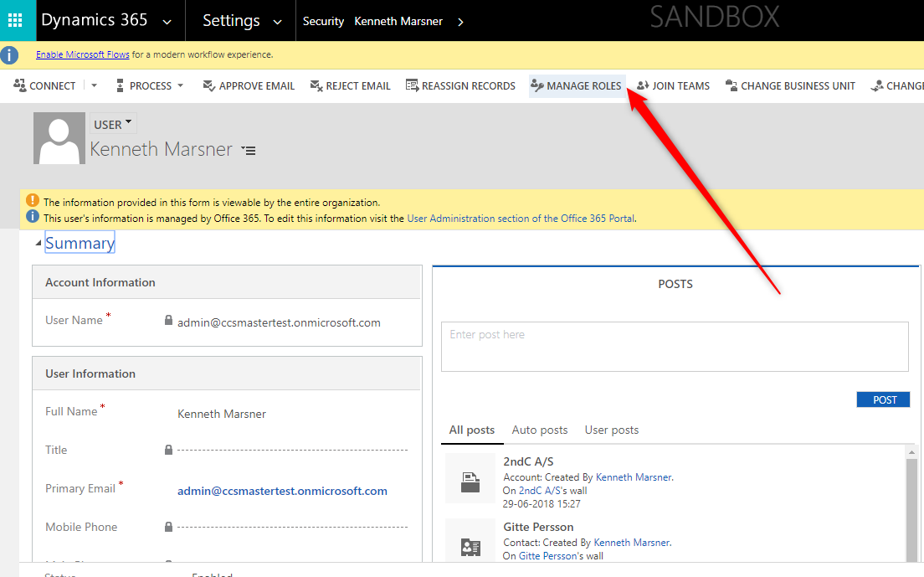Screen dimensions: 924x577
Task: Switch to the User posts tab
Action: [x=612, y=430]
